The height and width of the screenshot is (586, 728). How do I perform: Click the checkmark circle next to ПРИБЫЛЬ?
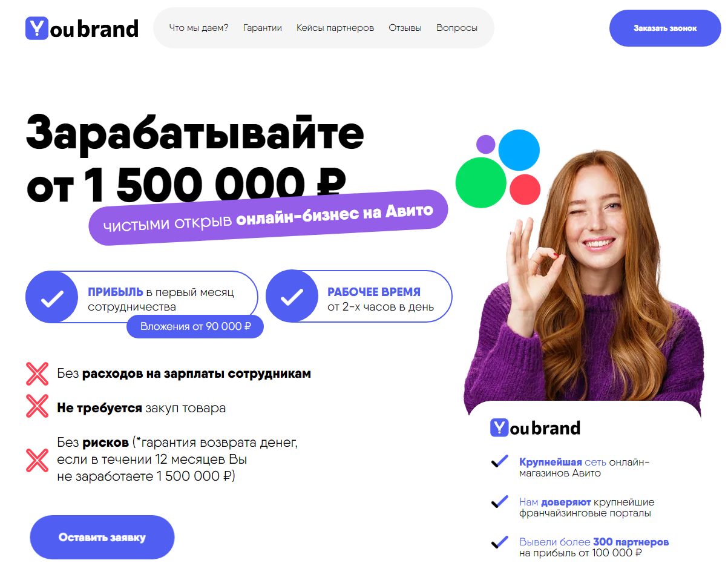52,297
